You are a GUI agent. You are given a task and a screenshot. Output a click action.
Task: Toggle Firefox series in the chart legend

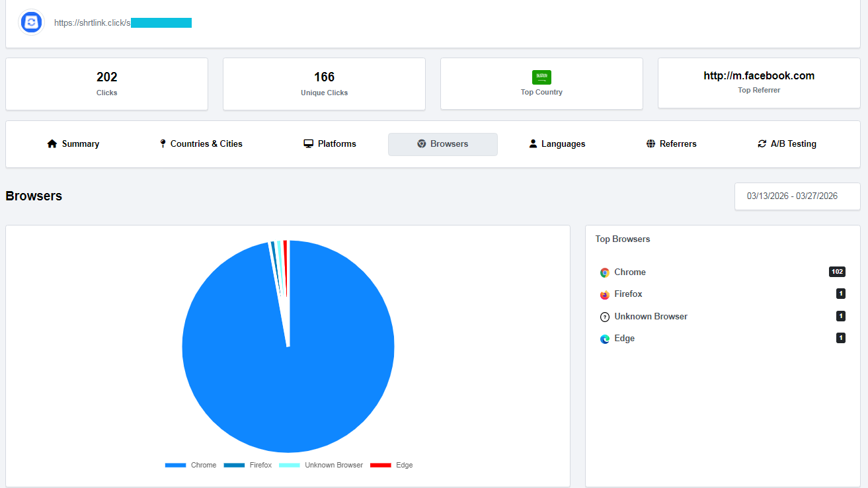click(x=248, y=465)
